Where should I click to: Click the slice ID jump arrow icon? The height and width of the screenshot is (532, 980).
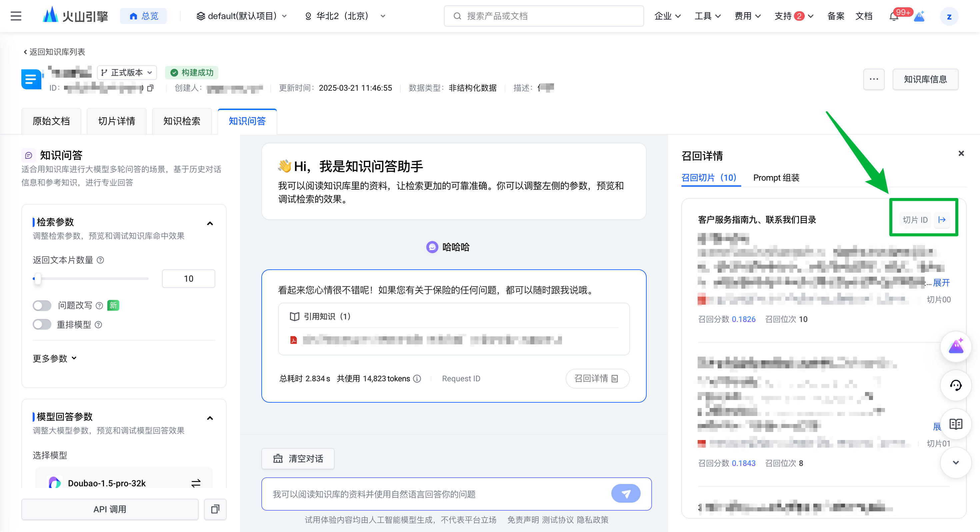(x=942, y=220)
